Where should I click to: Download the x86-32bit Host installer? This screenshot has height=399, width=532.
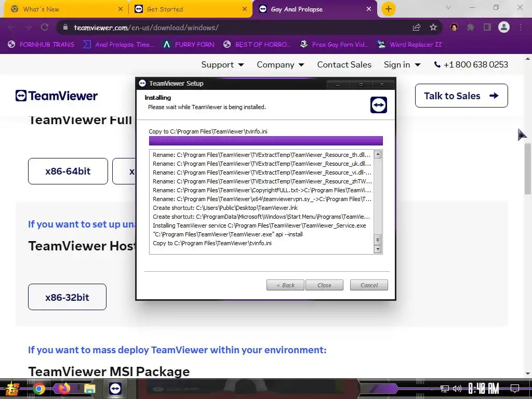[67, 297]
